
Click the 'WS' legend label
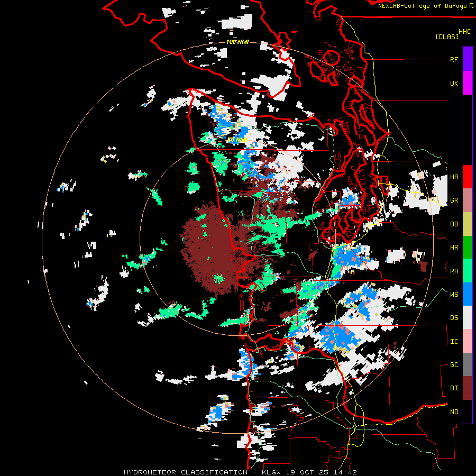[454, 294]
